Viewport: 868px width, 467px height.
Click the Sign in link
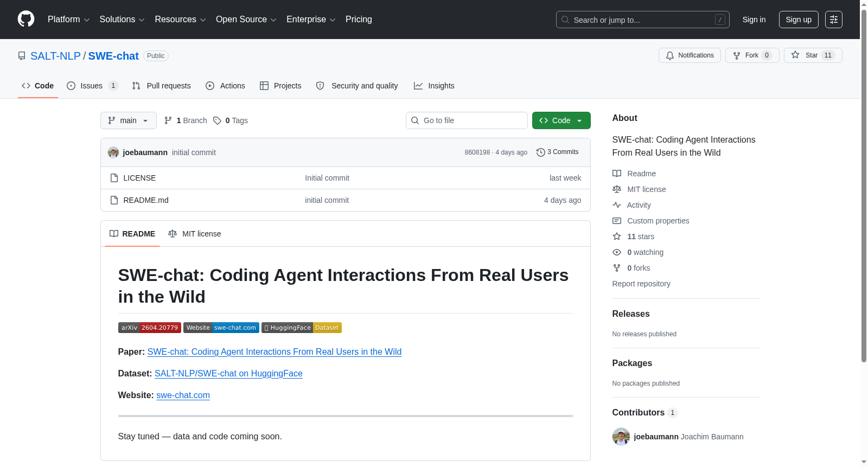point(754,20)
